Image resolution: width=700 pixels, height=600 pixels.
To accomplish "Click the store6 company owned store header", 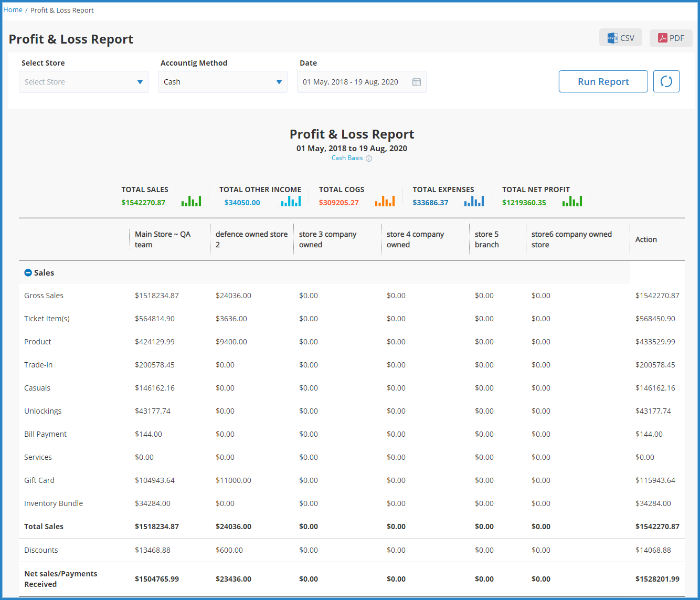I will point(571,239).
